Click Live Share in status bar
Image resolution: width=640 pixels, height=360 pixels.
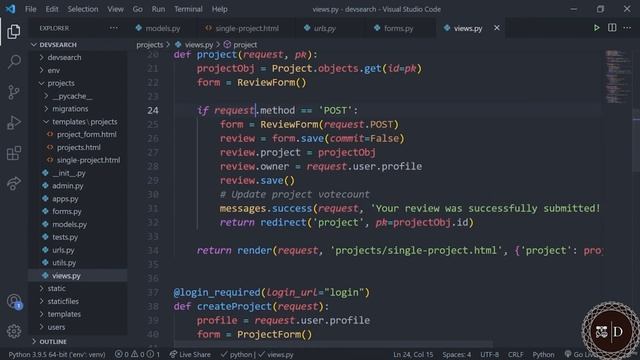[x=190, y=354]
